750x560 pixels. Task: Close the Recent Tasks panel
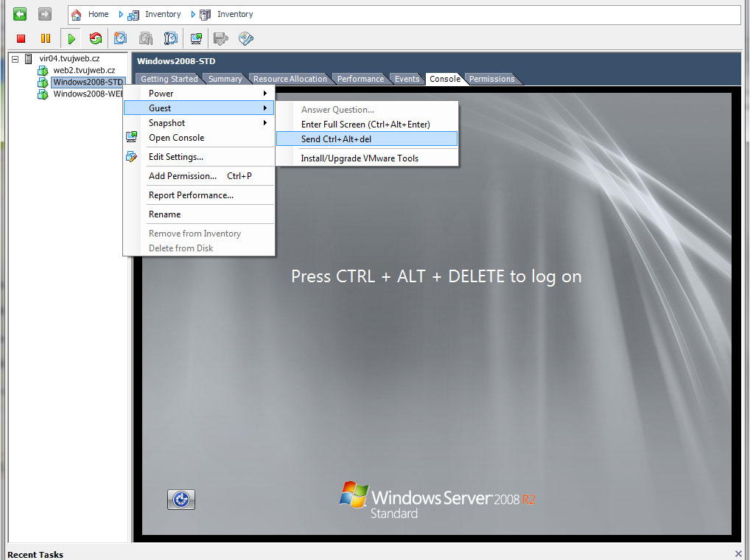point(738,553)
